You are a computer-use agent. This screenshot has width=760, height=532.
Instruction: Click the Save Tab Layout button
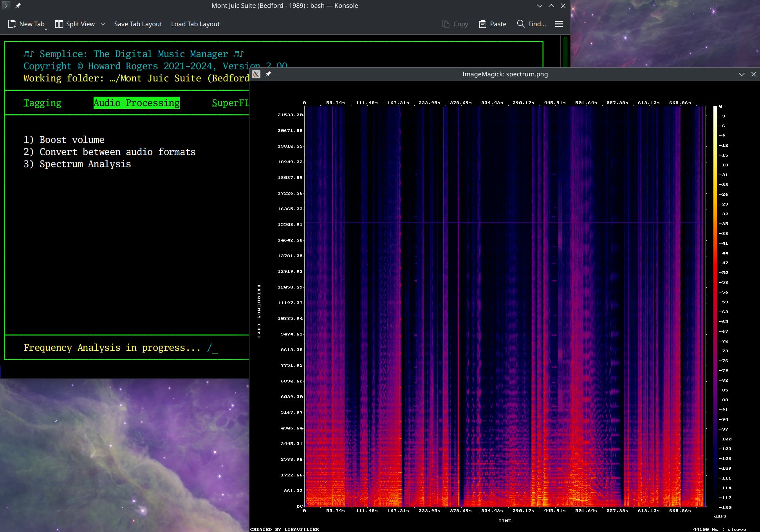coord(138,24)
